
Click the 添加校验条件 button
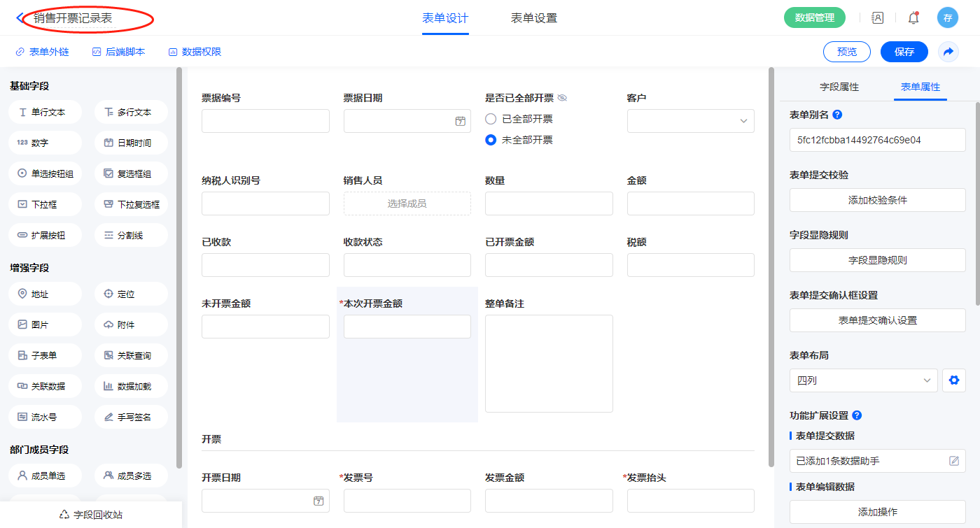point(877,200)
